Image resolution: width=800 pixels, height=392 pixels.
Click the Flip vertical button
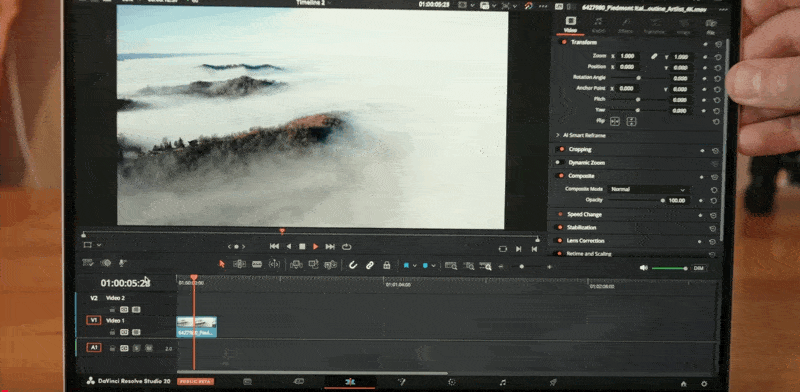(632, 121)
